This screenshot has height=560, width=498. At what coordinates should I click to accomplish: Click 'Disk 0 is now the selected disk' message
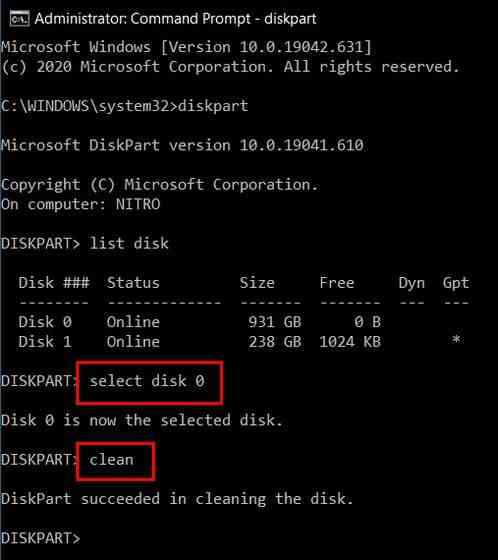click(142, 420)
